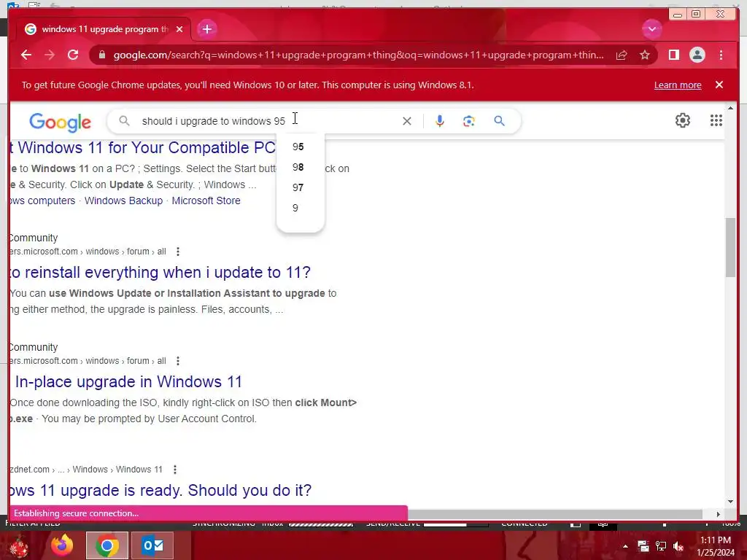The image size is (747, 560).
Task: Dismiss the Chrome updates infobar
Action: coord(719,85)
